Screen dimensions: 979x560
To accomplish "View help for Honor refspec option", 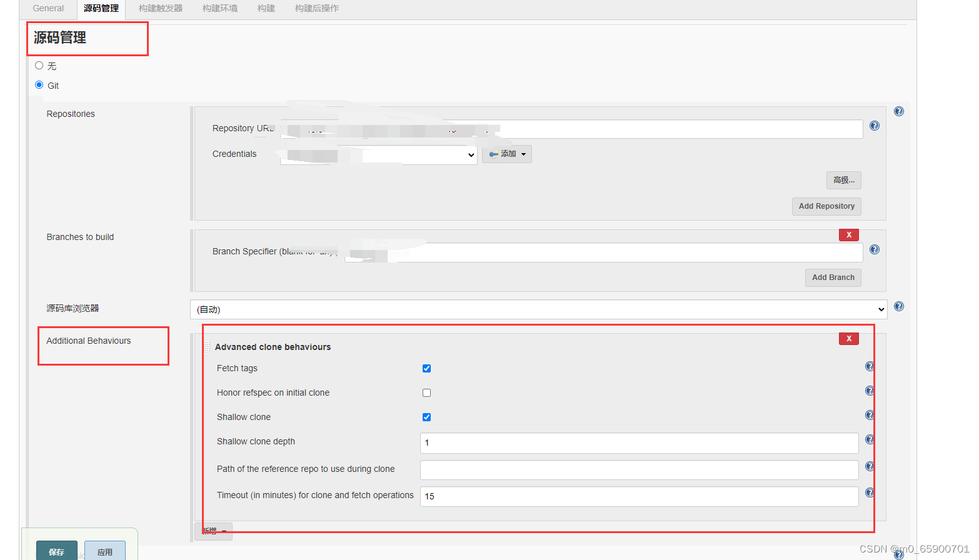I will tap(869, 391).
